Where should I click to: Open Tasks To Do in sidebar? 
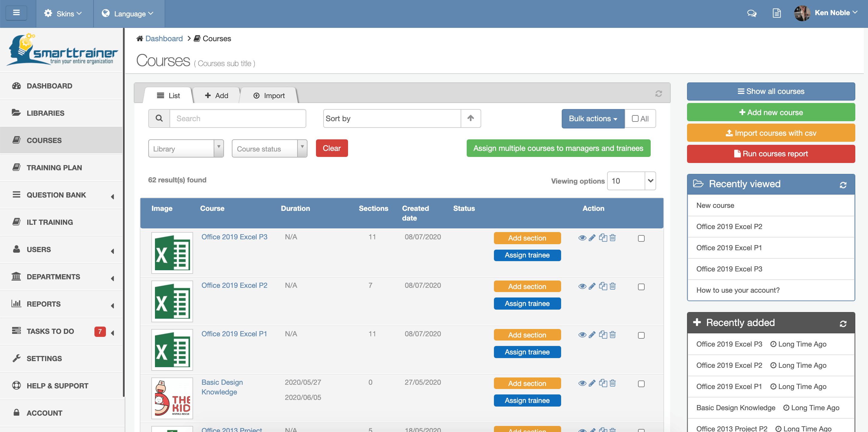[x=61, y=331]
